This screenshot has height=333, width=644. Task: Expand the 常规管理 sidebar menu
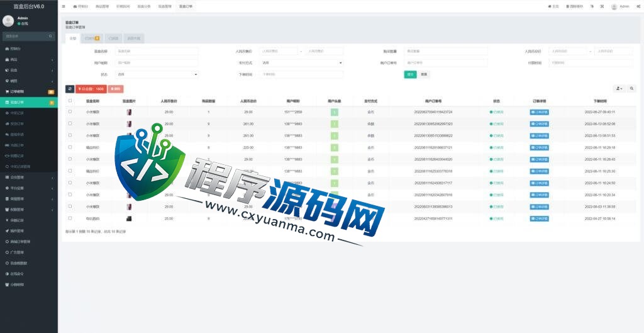(x=29, y=198)
